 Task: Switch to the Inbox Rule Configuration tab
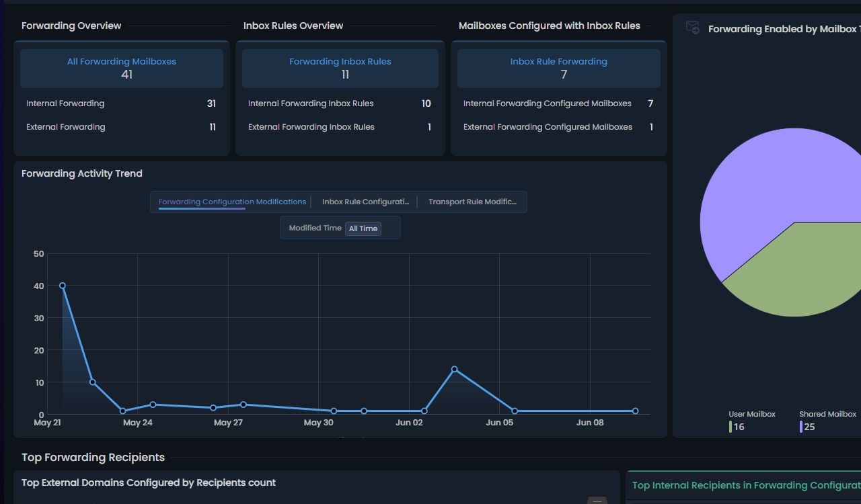(365, 202)
